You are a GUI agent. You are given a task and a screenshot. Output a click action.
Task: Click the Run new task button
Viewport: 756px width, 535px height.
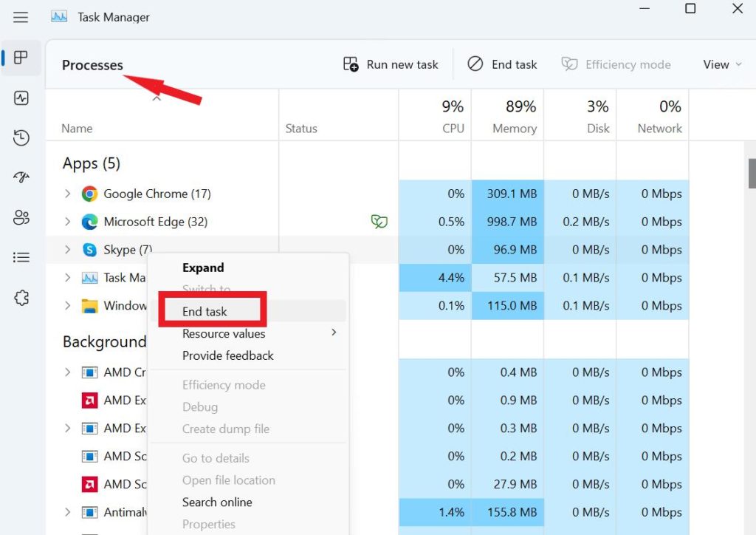tap(391, 65)
